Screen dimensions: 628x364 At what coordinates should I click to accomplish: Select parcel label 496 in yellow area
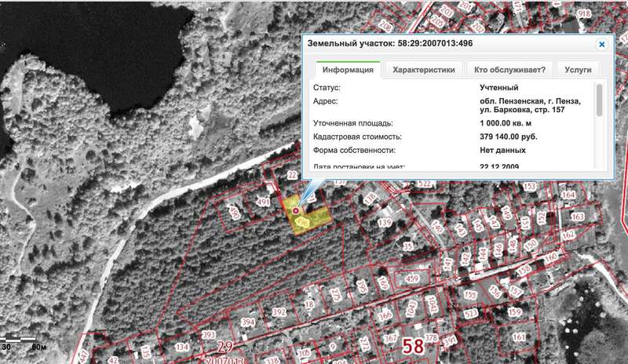[x=303, y=221]
